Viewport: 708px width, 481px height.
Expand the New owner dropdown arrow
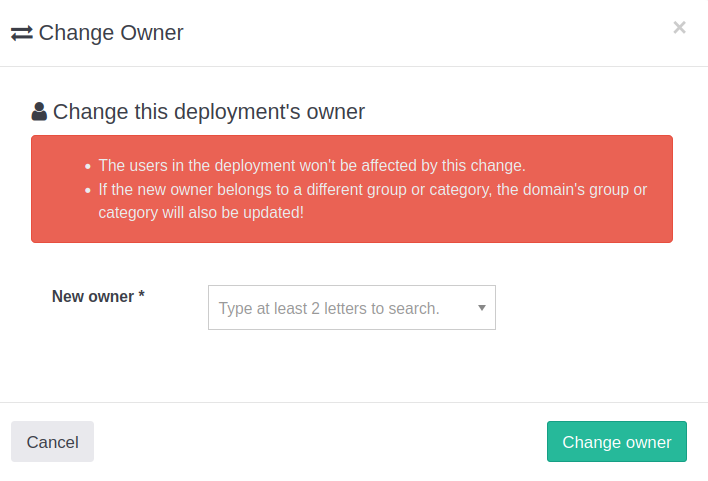481,308
